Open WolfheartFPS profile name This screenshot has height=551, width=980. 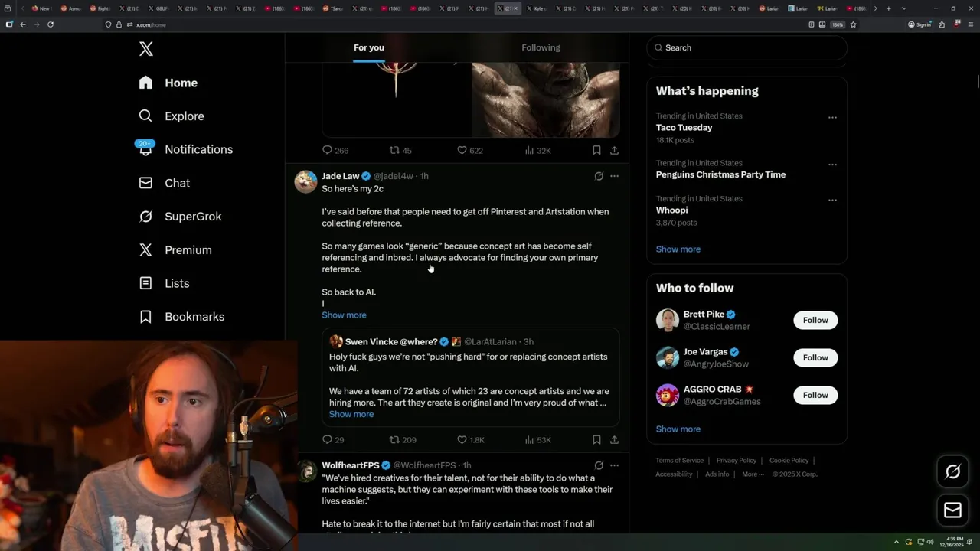(351, 465)
